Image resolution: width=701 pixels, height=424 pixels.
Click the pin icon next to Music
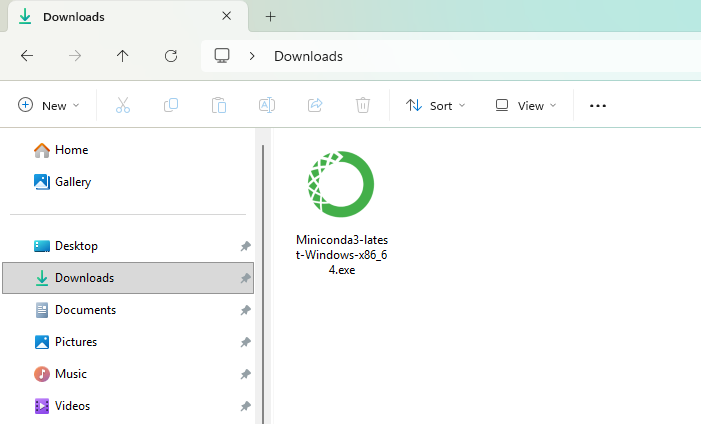click(x=245, y=374)
